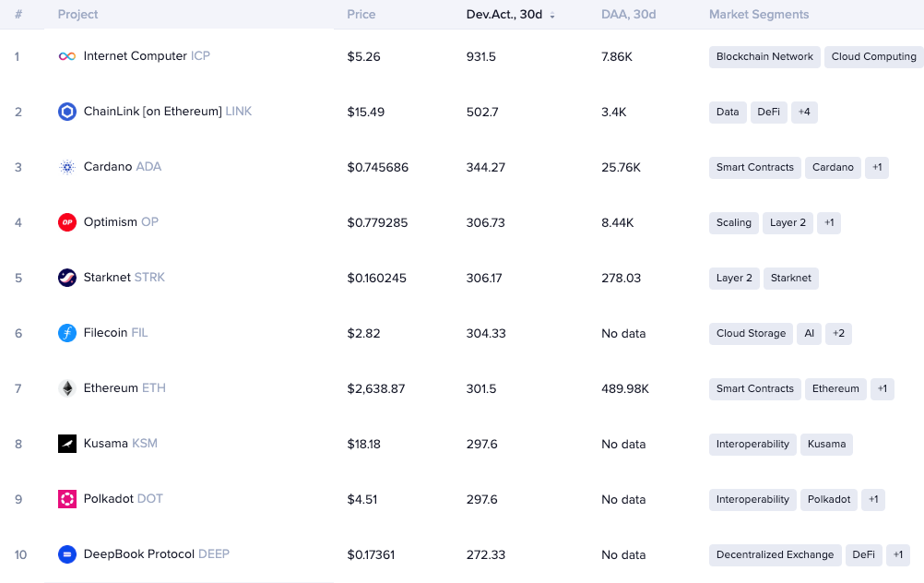
Task: Select the Cardano market segment tag
Action: pos(833,167)
